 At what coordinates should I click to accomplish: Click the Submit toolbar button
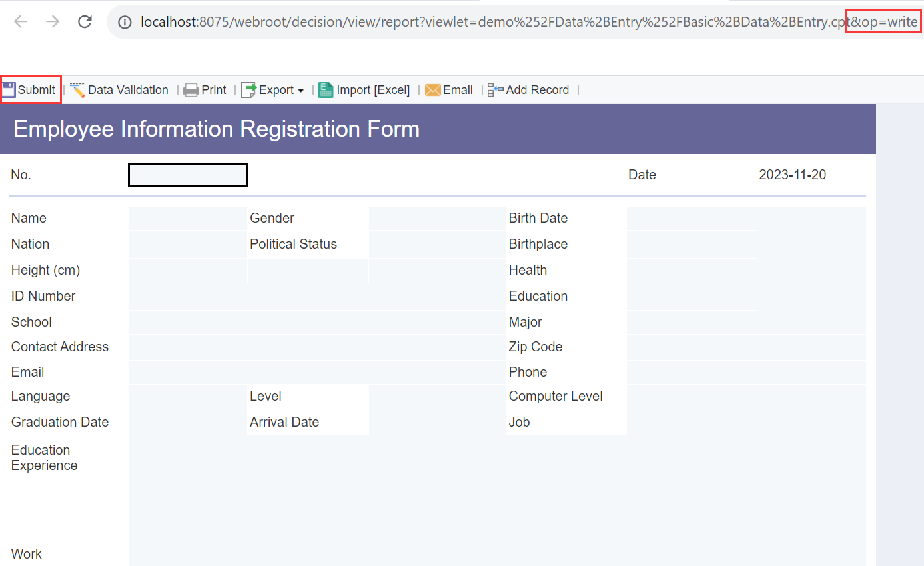[29, 89]
